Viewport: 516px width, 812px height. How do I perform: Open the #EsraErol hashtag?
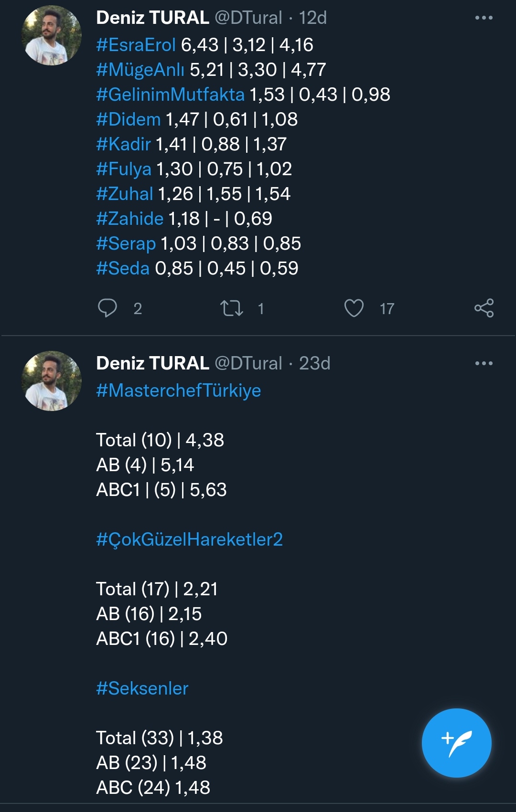[x=136, y=45]
